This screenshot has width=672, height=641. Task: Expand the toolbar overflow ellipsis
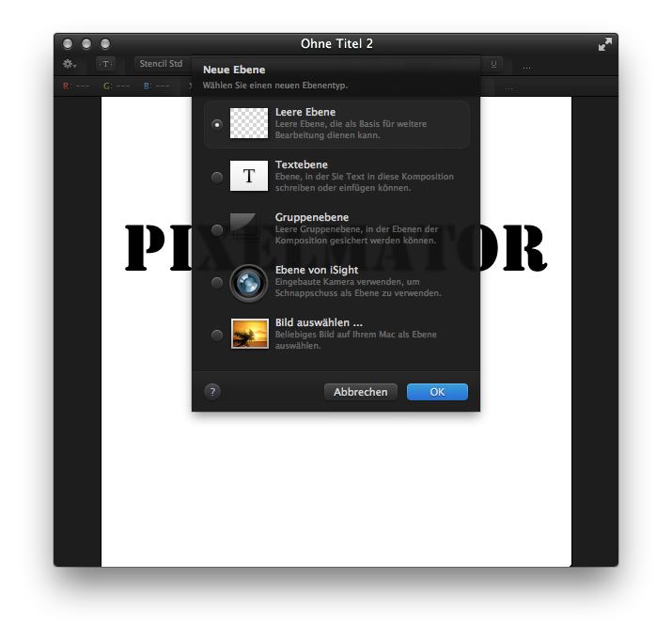(x=526, y=67)
